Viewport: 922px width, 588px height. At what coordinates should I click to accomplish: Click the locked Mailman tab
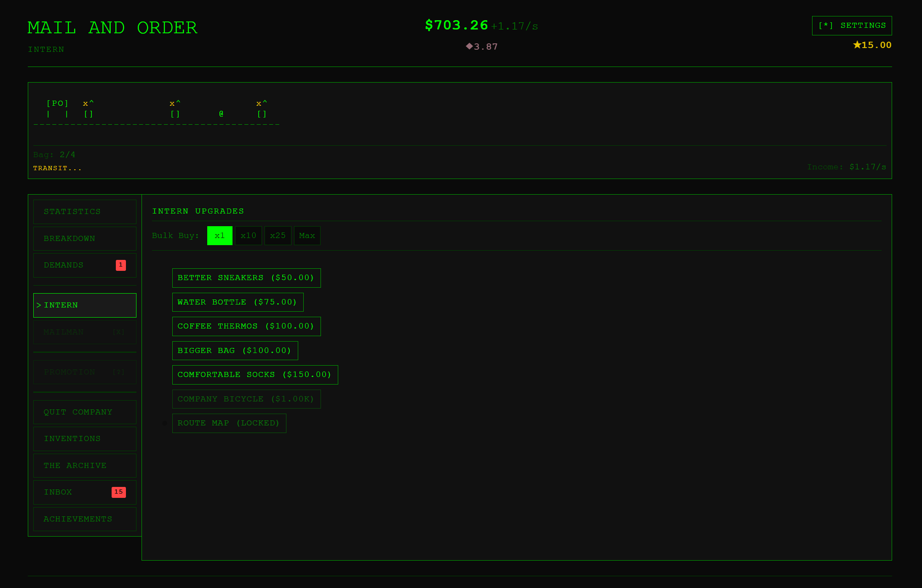tap(85, 332)
